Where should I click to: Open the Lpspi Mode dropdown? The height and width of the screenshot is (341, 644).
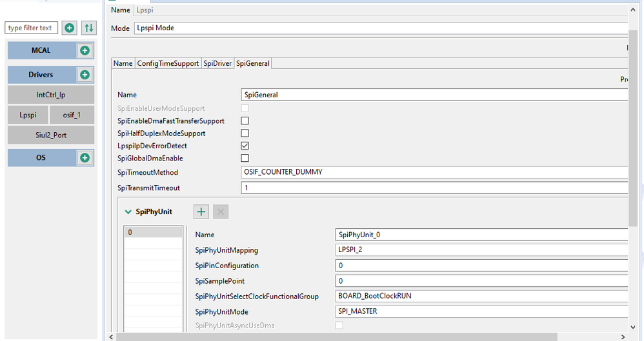381,28
